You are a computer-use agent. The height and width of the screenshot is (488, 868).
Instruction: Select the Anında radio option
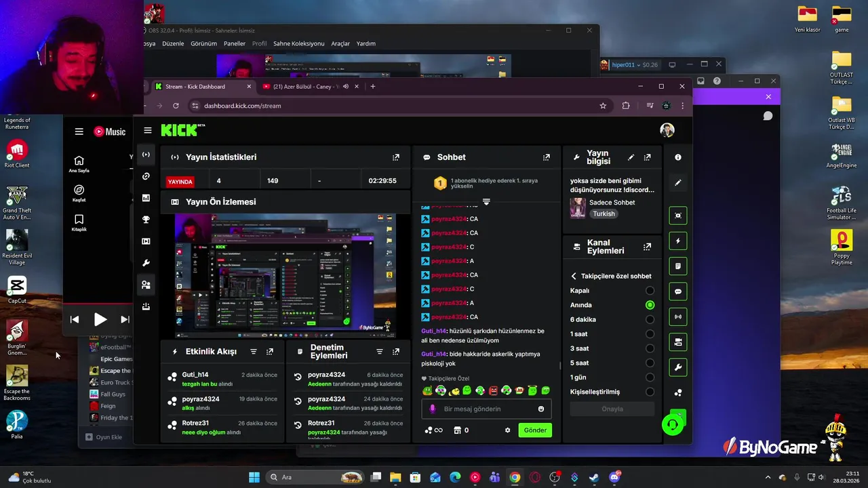click(x=650, y=305)
